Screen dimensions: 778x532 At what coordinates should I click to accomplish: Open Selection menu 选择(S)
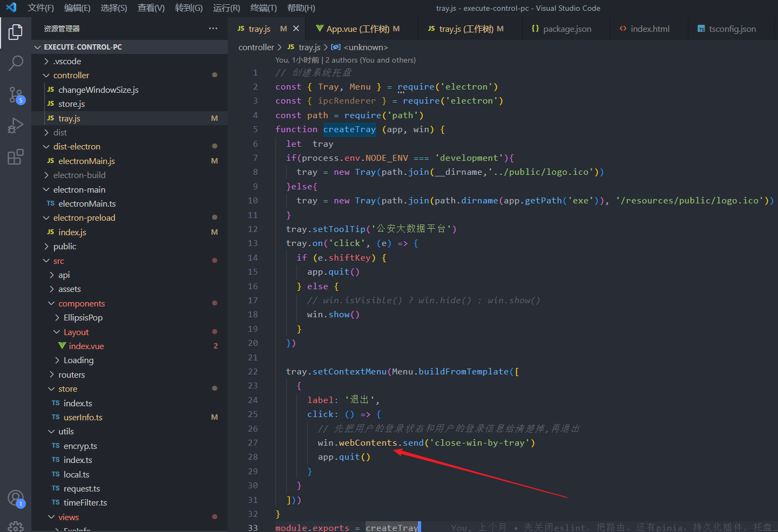point(114,8)
